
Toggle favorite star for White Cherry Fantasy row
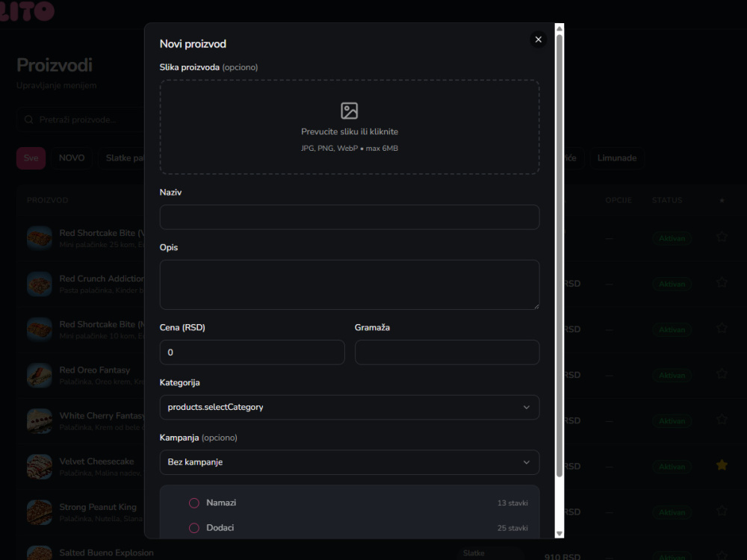pos(722,420)
